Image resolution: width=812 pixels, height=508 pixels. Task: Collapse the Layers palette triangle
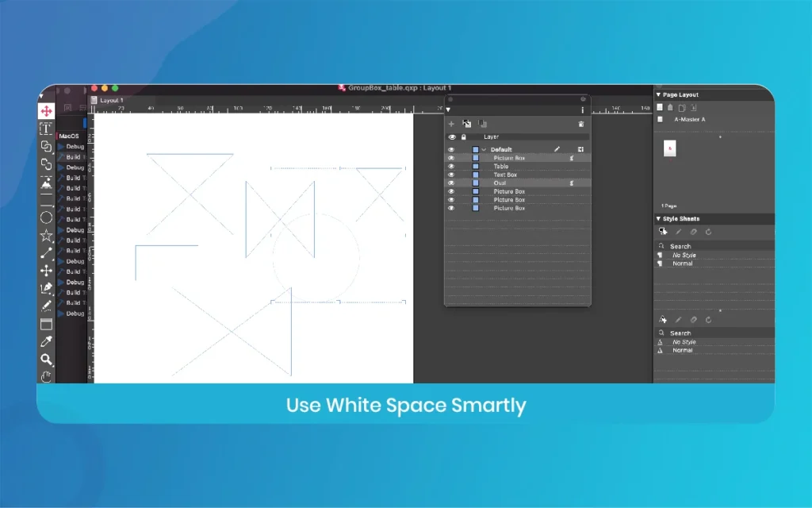click(449, 110)
